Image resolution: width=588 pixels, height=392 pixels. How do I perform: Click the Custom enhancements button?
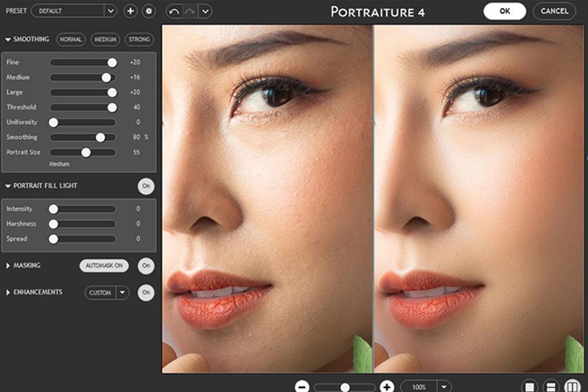100,292
